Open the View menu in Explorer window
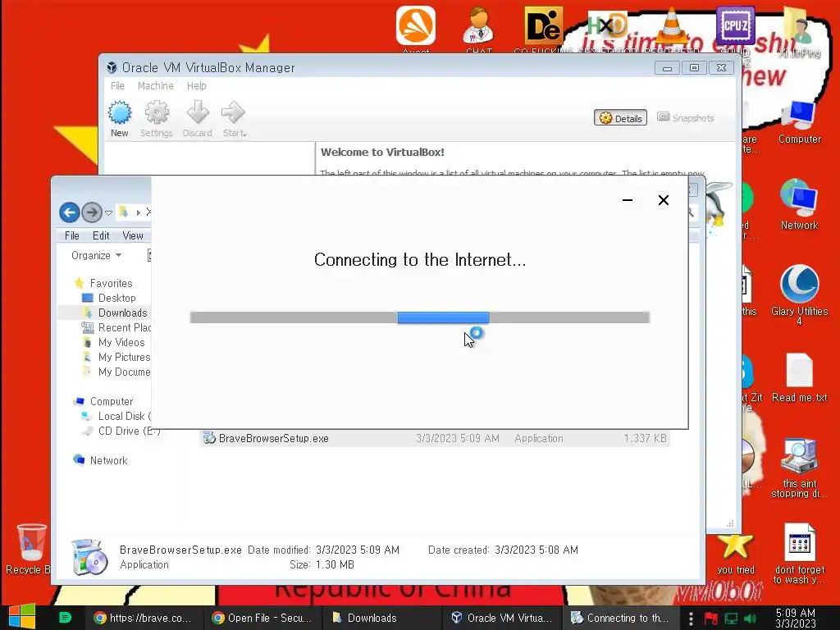 click(133, 235)
